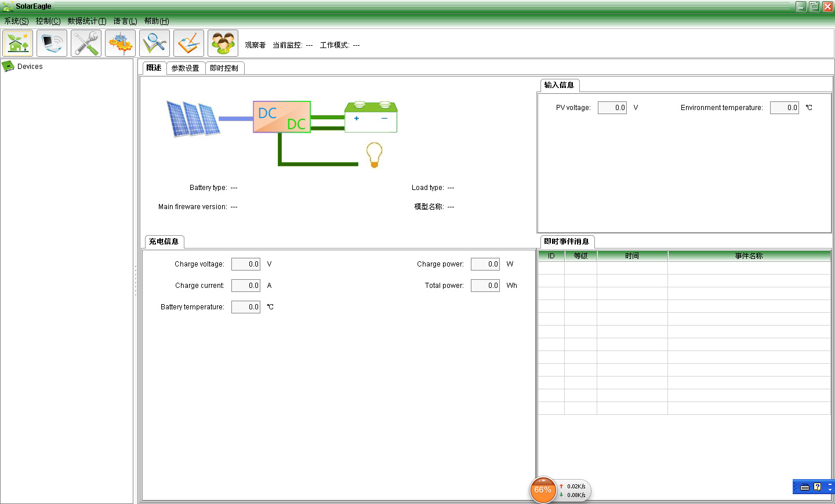Select the Devices tree node
This screenshot has width=835, height=504.
coord(30,67)
